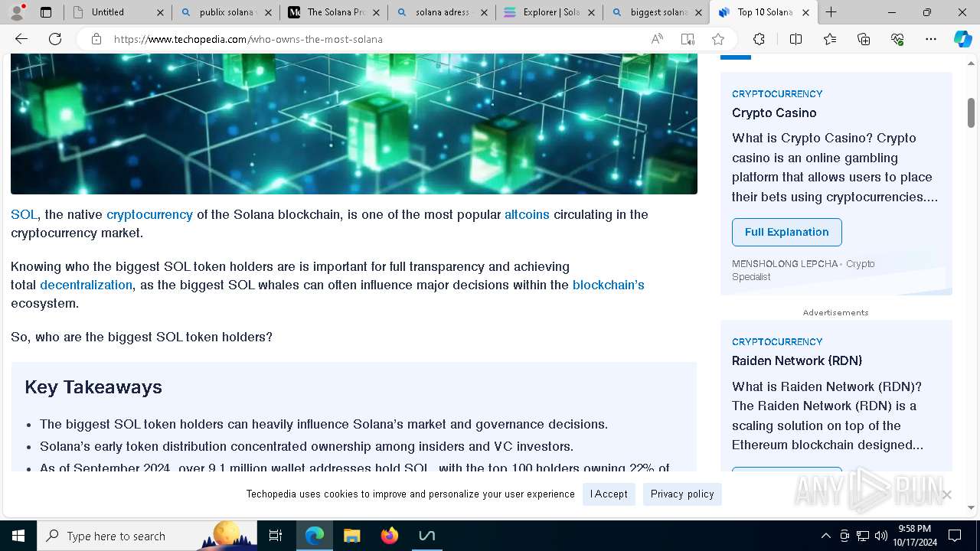Open File Explorer from taskbar
The height and width of the screenshot is (551, 980).
pyautogui.click(x=351, y=536)
